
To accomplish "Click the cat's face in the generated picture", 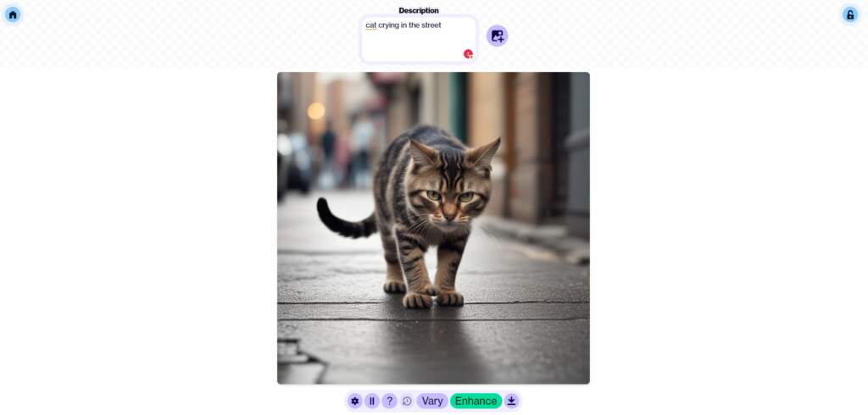I will coord(449,191).
